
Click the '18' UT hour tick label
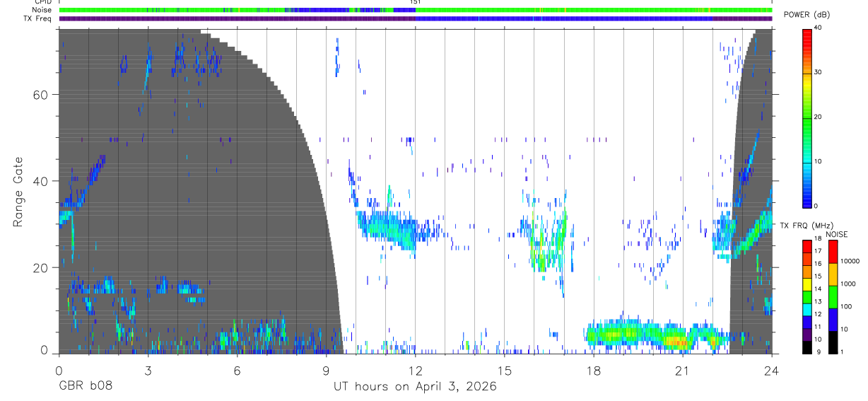point(593,369)
